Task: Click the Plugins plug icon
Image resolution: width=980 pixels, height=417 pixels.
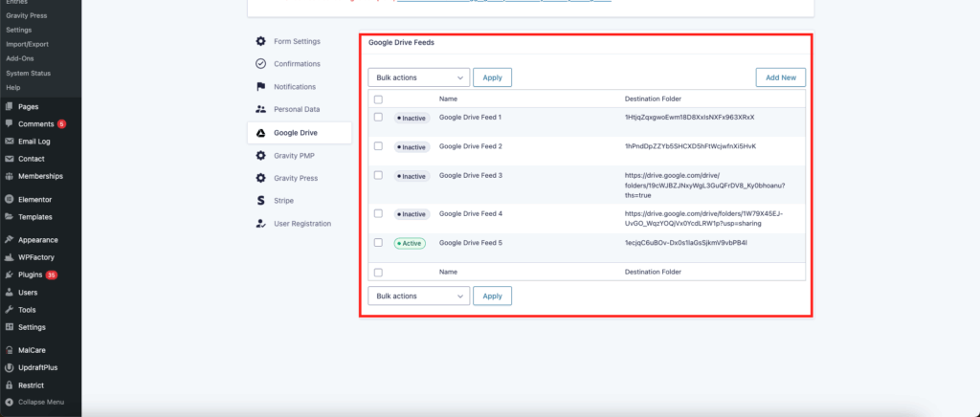Action: (10, 274)
